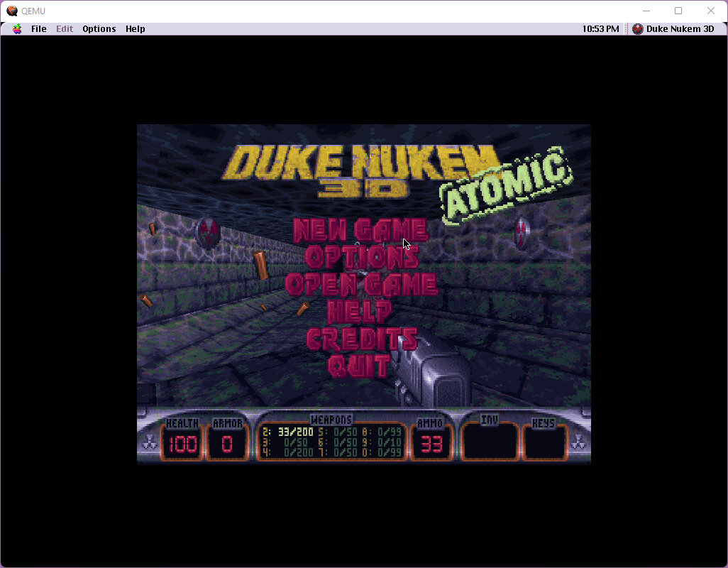Viewport: 728px width, 568px height.
Task: Click the Duke Nukem 3D application menu icon
Action: [637, 29]
